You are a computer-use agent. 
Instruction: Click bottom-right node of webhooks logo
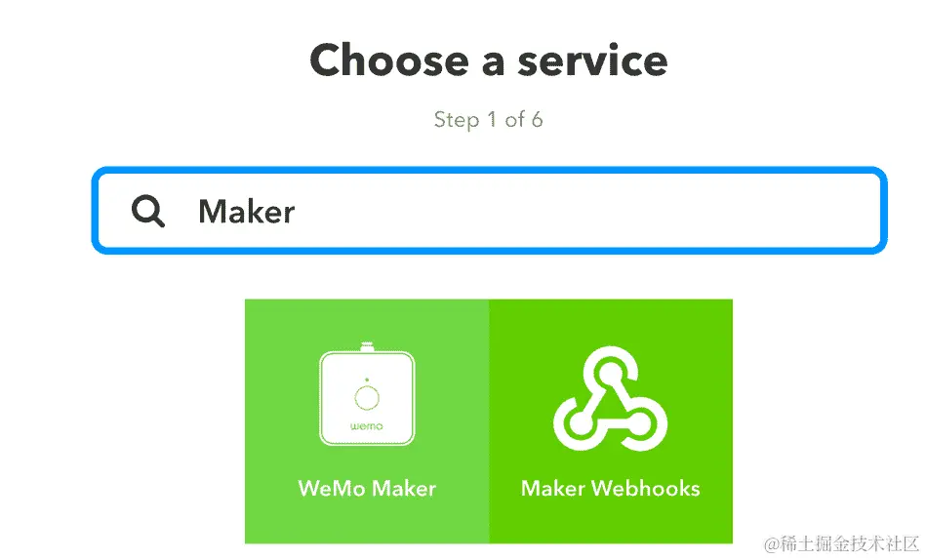641,423
